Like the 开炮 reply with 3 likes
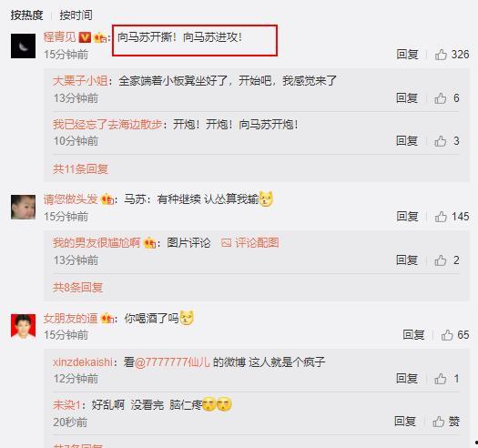The height and width of the screenshot is (448, 478). coord(447,141)
